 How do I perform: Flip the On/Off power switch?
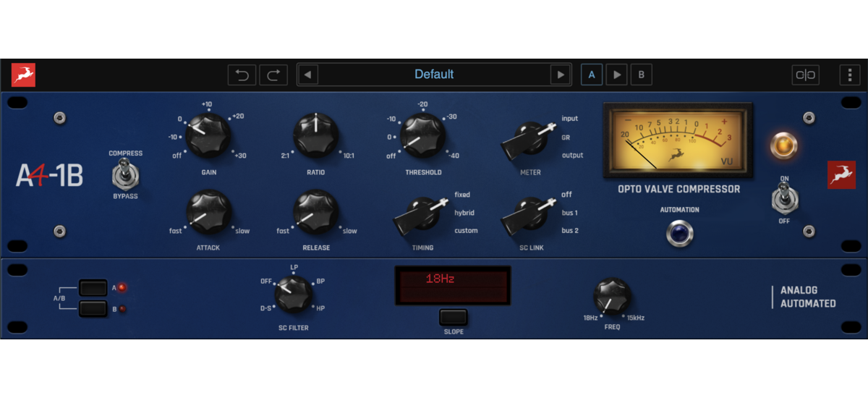click(784, 198)
